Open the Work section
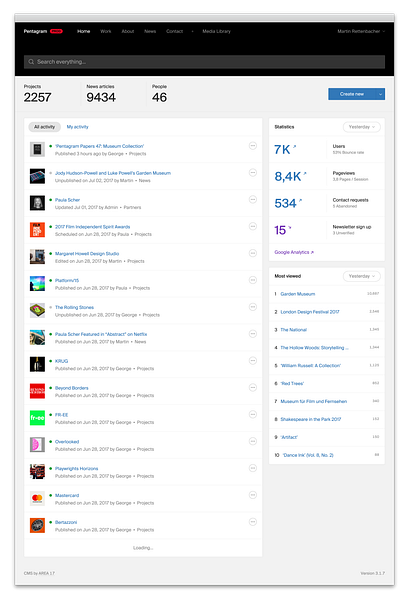This screenshot has height=600, width=409. pyautogui.click(x=106, y=31)
